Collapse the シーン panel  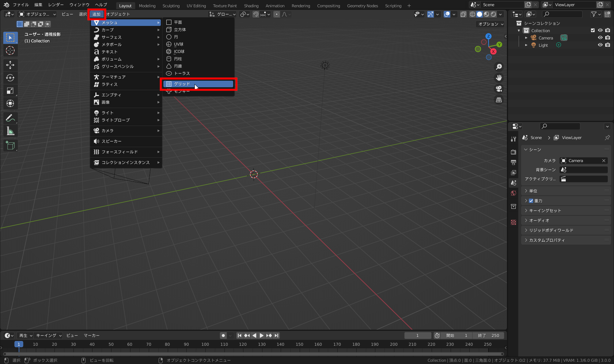[566, 150]
